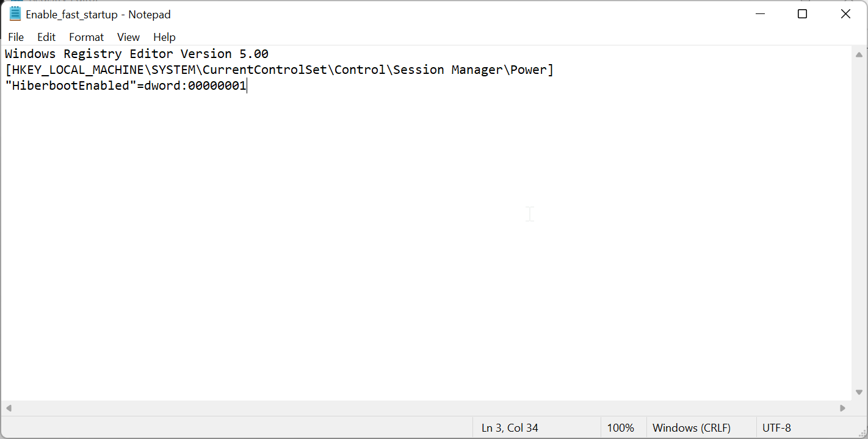The image size is (868, 439).
Task: Click the Windows (CRLF) line ending indicator
Action: [x=692, y=427]
